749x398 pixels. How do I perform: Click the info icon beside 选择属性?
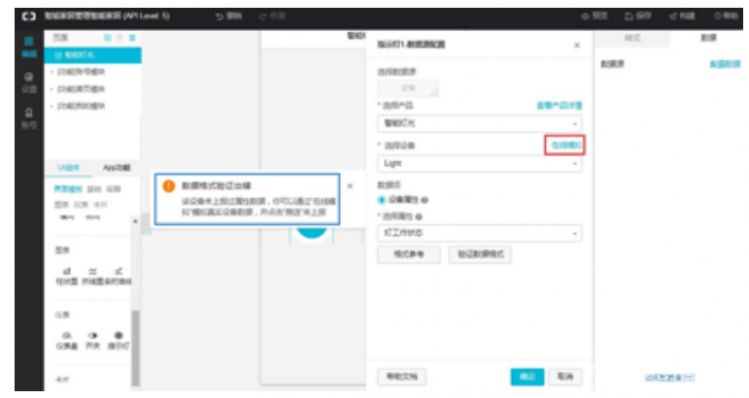419,217
